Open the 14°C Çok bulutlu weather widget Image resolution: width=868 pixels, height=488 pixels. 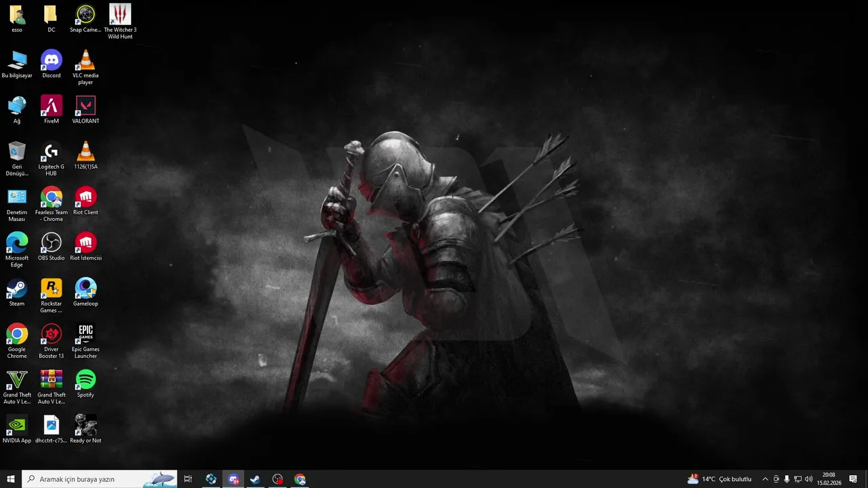719,479
